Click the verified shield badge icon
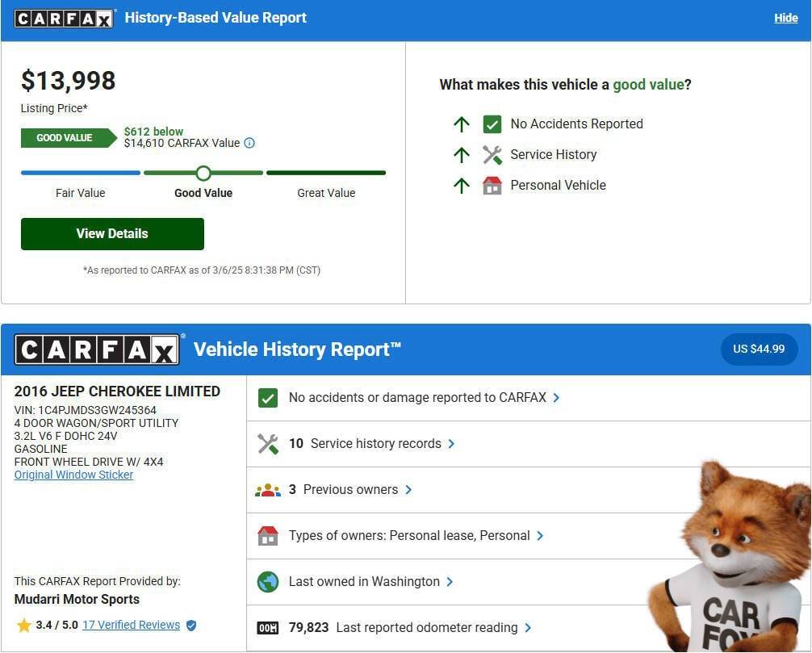 191,626
